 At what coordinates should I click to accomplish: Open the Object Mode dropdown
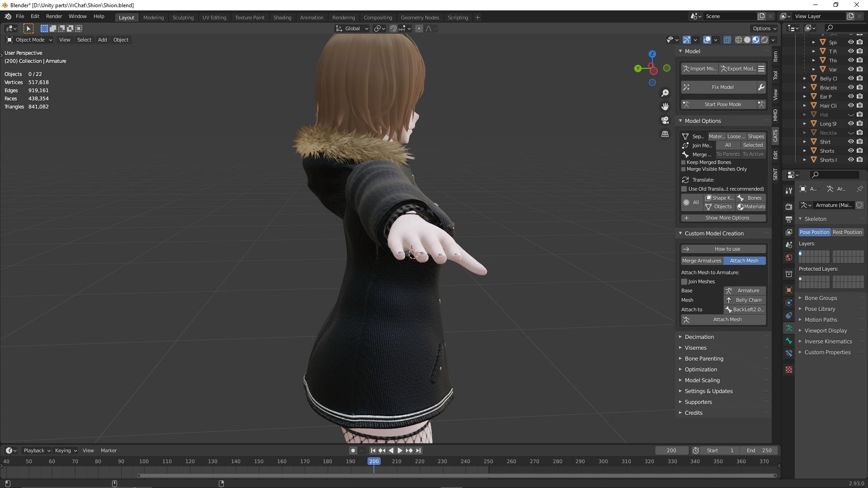(x=30, y=40)
